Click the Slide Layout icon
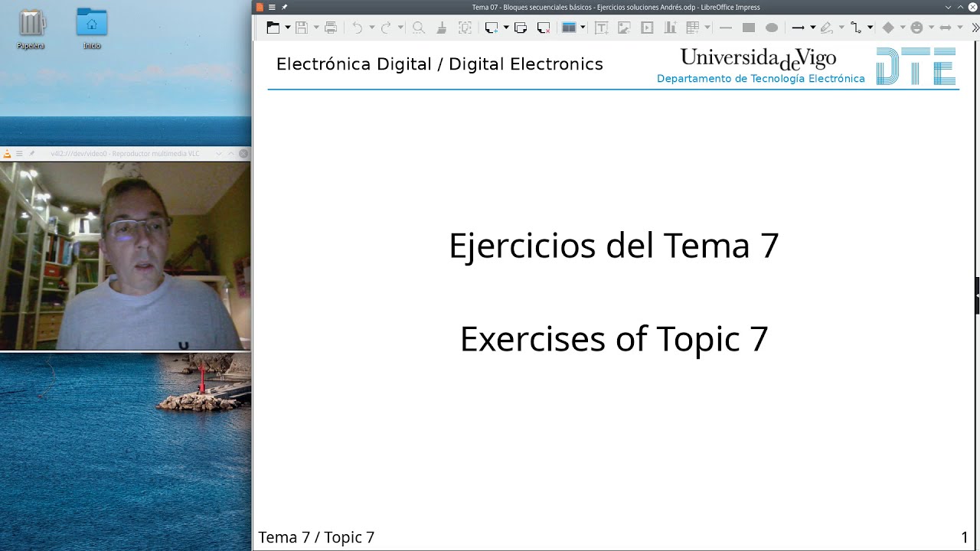 coord(569,28)
